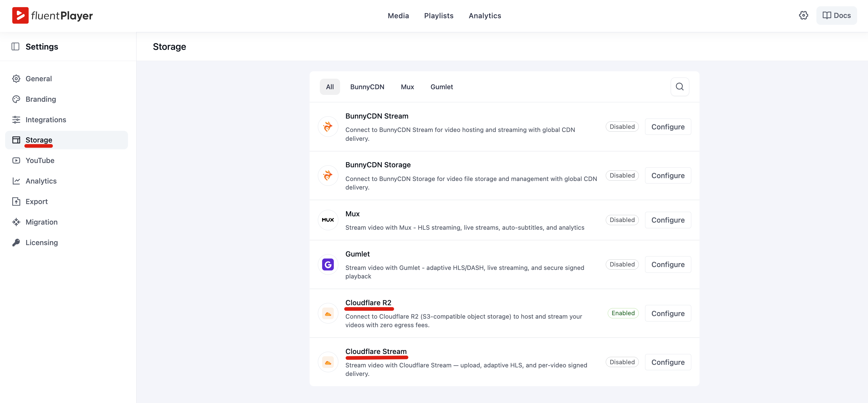
Task: Click the fluentPlayer logo
Action: pos(52,15)
